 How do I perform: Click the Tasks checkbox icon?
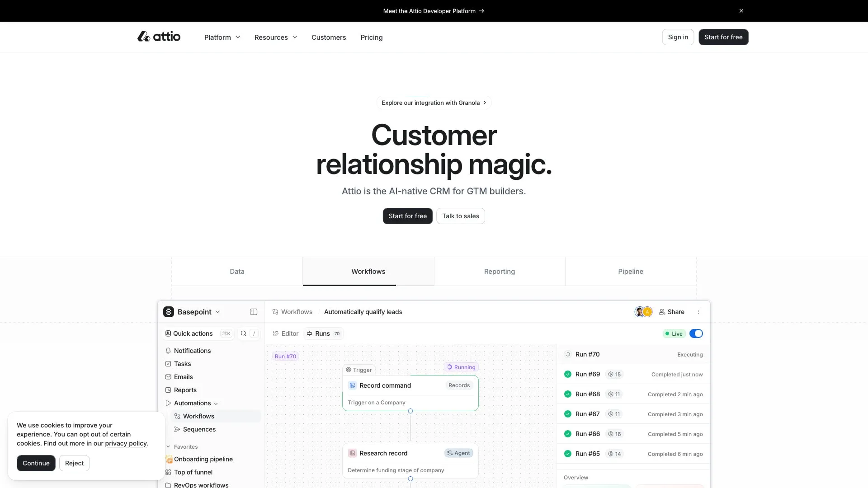(168, 364)
